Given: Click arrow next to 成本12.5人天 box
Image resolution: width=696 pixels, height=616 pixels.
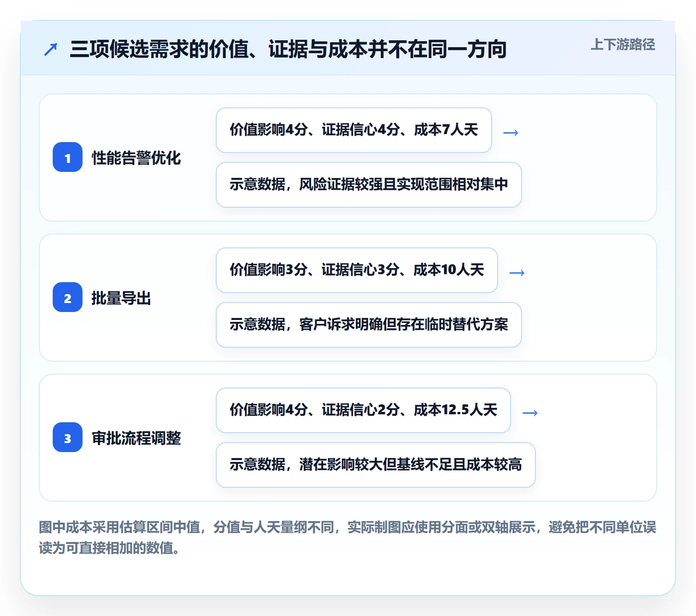Looking at the screenshot, I should click(x=530, y=413).
